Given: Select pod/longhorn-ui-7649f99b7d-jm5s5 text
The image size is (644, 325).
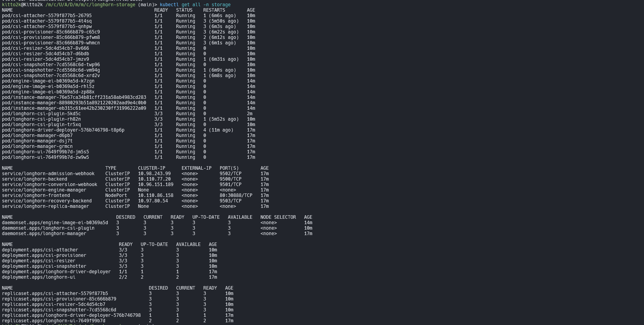Looking at the screenshot, I should coord(45,152).
